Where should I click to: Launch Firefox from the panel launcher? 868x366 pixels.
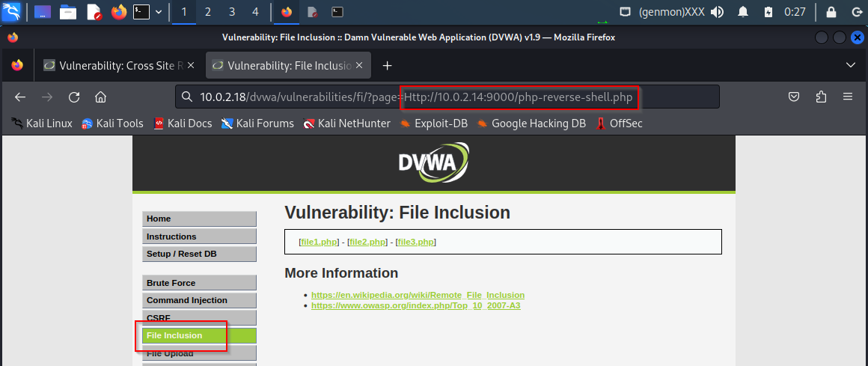119,12
